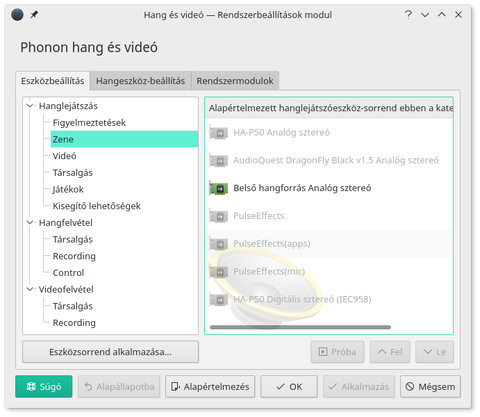The image size is (480, 417).
Task: Click the Próba test button
Action: pyautogui.click(x=337, y=352)
